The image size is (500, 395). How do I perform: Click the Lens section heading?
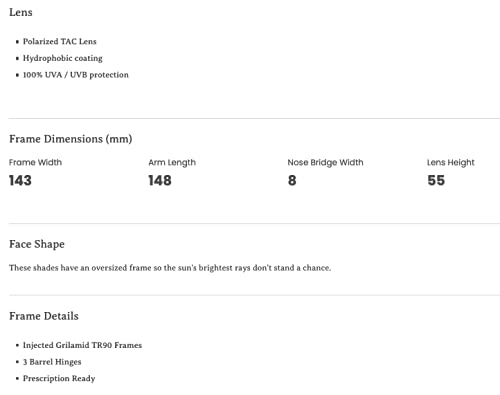(21, 12)
